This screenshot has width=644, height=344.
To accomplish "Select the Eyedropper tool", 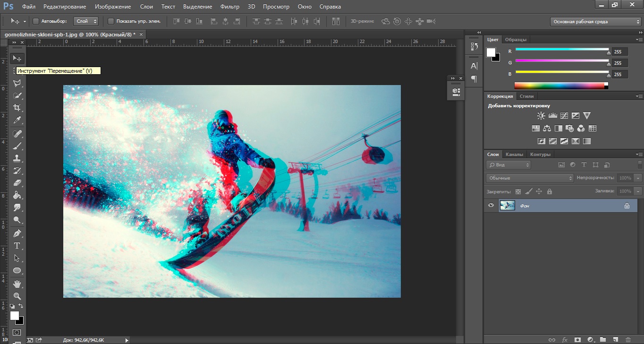I will pyautogui.click(x=17, y=120).
